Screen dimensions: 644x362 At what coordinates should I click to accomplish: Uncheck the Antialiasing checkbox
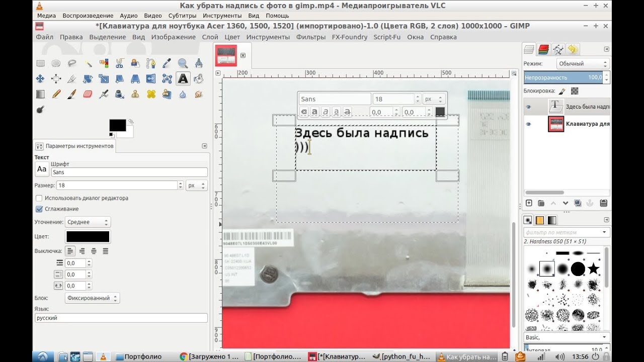click(x=39, y=209)
